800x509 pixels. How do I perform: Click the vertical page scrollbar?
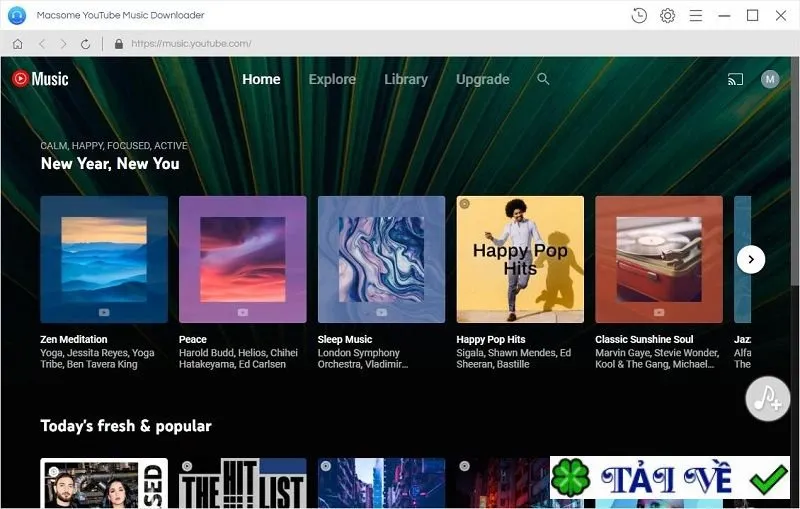point(795,173)
